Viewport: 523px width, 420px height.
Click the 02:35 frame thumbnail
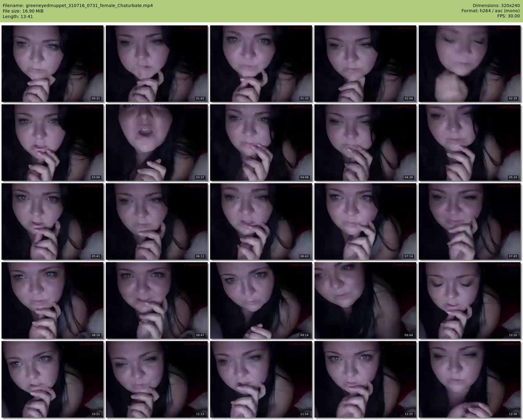coord(469,64)
